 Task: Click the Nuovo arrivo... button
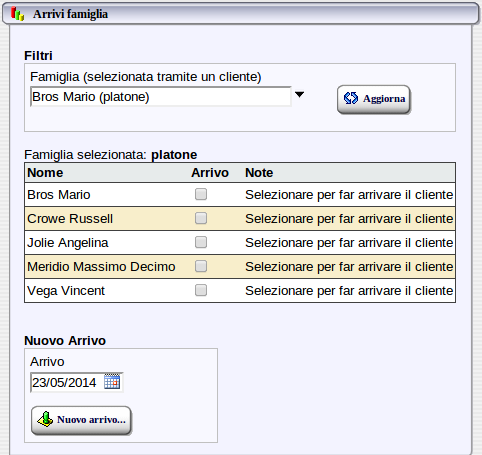81,420
